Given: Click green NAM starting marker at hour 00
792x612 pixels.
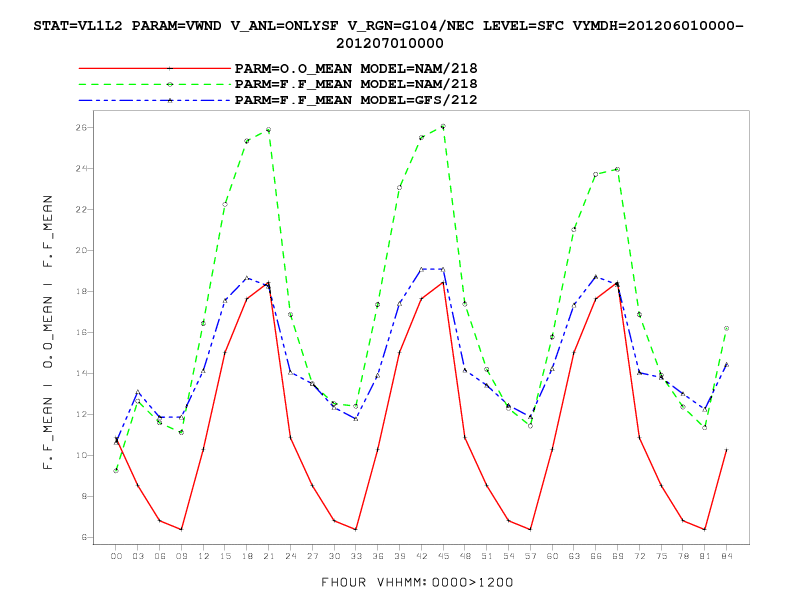Looking at the screenshot, I should (116, 471).
